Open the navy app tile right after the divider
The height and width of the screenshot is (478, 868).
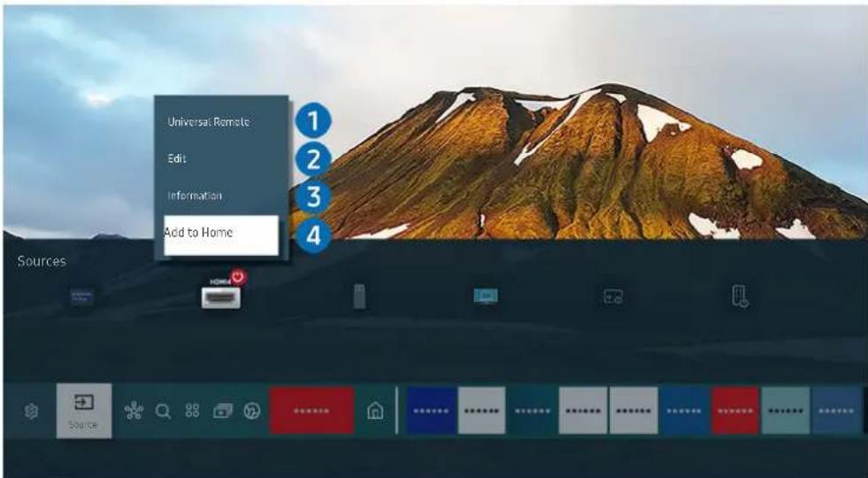pyautogui.click(x=431, y=411)
